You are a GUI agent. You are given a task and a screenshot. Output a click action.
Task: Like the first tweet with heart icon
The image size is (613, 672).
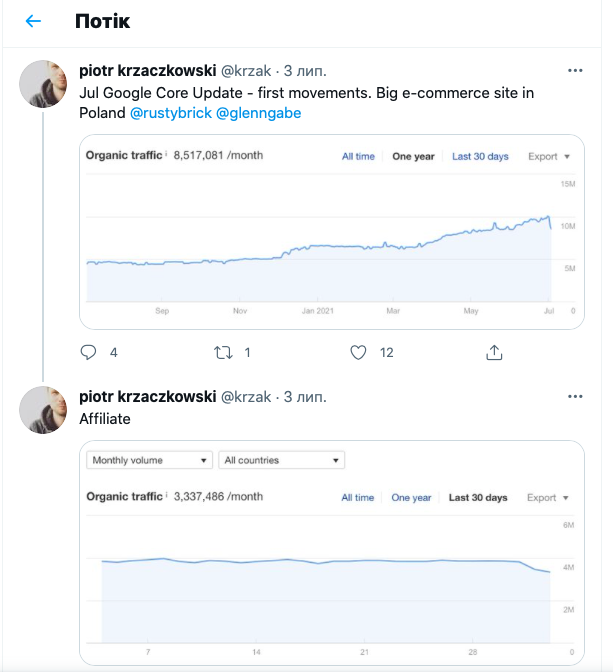(359, 352)
